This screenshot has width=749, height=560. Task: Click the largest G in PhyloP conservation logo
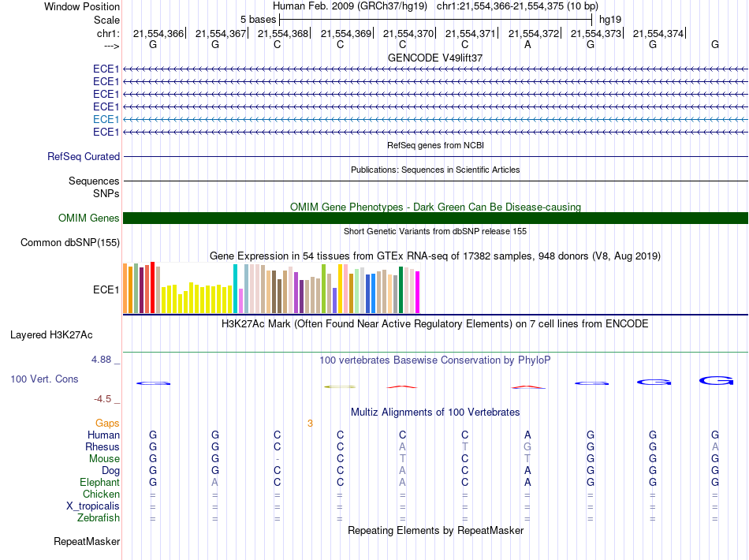click(716, 381)
